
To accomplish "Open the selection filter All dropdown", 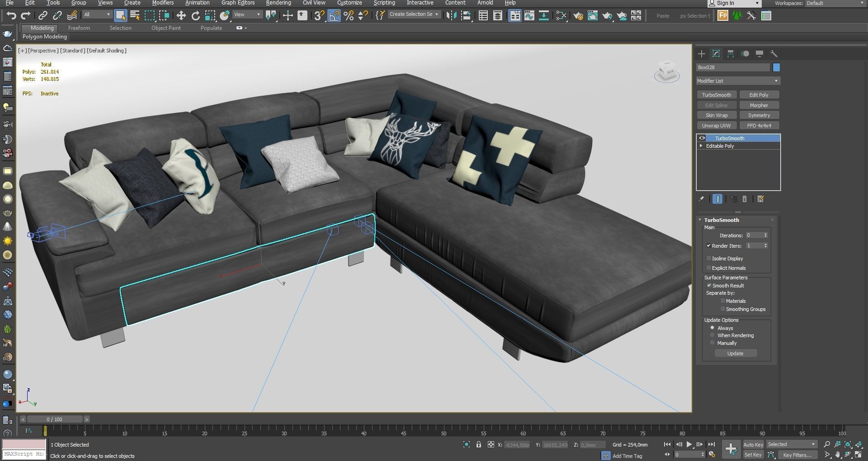I will [x=97, y=14].
